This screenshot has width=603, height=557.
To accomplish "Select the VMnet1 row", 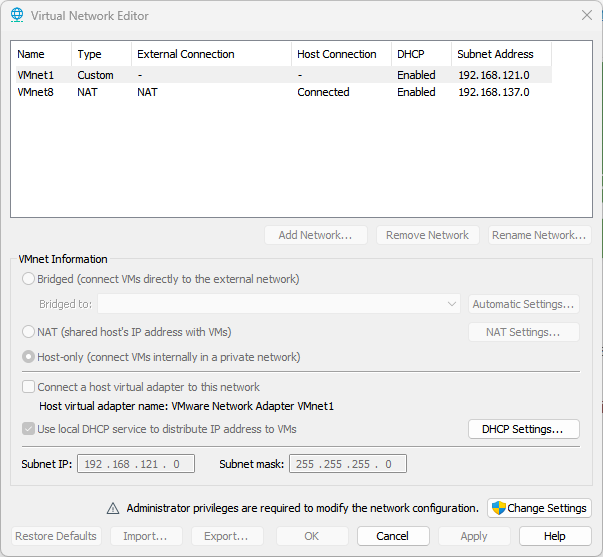I will (284, 75).
